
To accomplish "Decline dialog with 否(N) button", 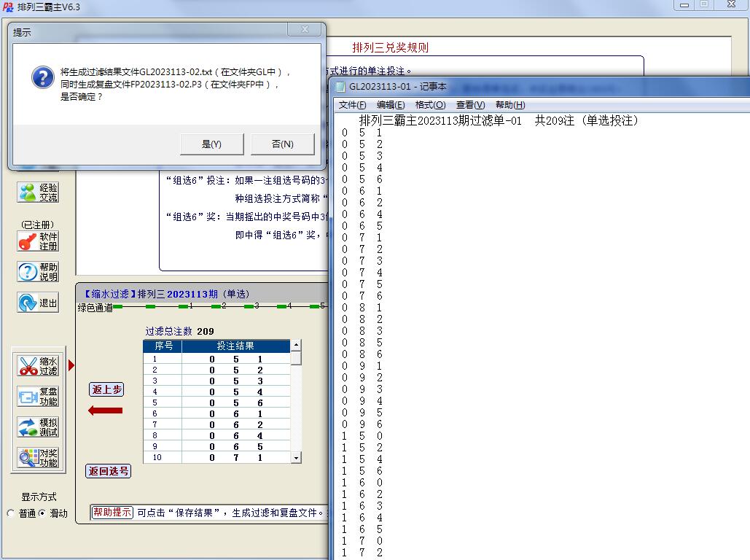I will click(x=282, y=144).
